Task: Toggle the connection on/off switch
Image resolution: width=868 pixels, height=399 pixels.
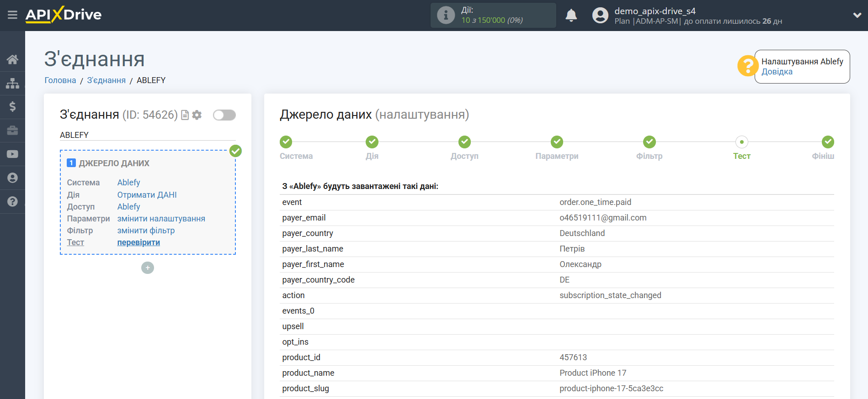Action: (x=224, y=115)
